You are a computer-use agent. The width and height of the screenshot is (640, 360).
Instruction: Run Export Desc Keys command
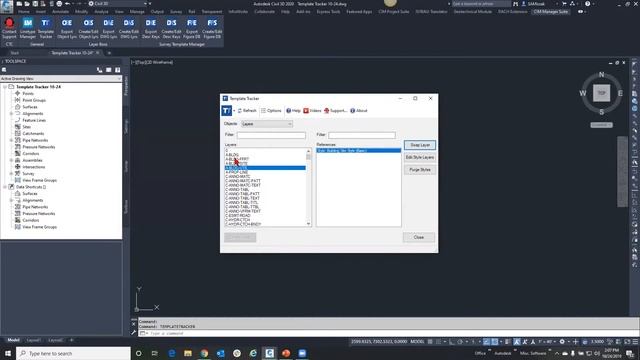(x=151, y=28)
